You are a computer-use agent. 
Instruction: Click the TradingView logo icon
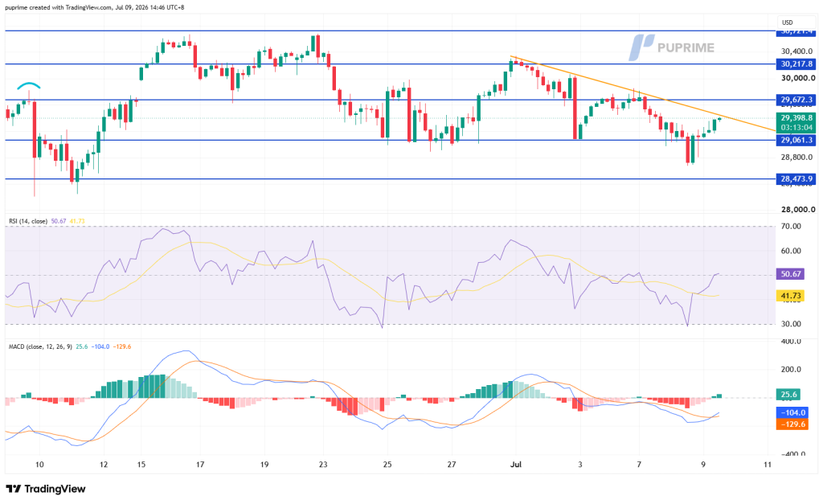(x=14, y=489)
